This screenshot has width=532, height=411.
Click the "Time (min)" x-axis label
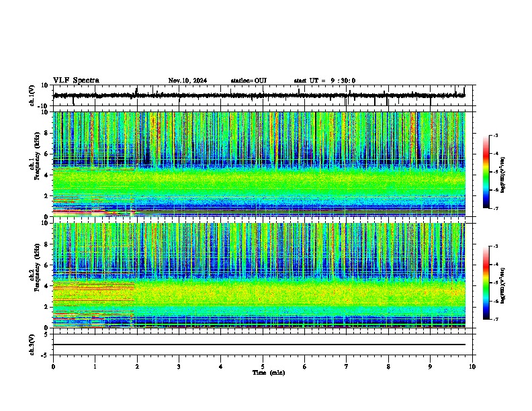click(x=269, y=373)
